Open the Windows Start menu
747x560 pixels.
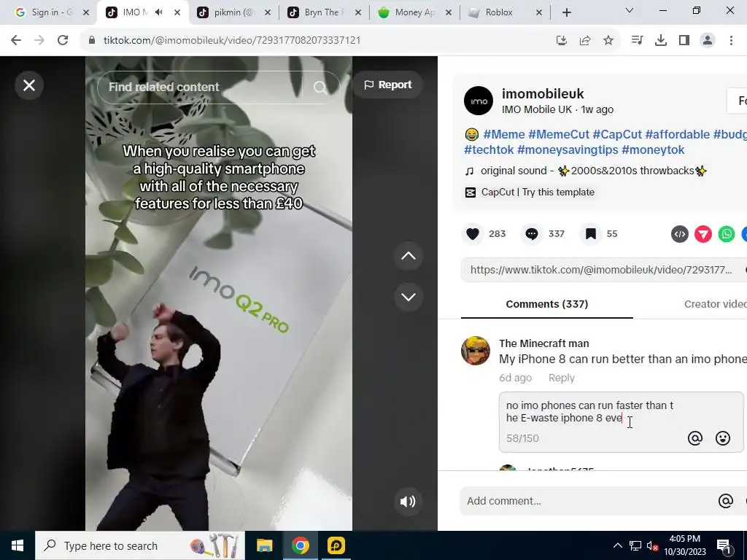(x=18, y=545)
